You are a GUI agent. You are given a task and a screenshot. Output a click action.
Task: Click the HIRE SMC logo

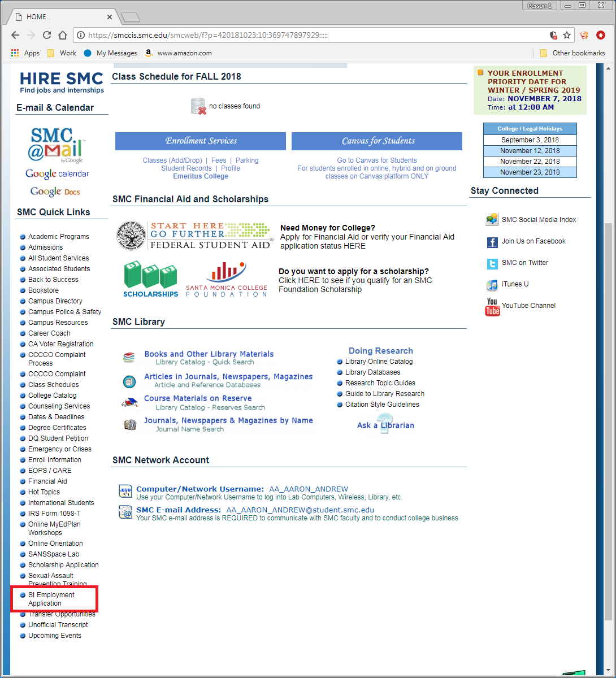coord(62,82)
